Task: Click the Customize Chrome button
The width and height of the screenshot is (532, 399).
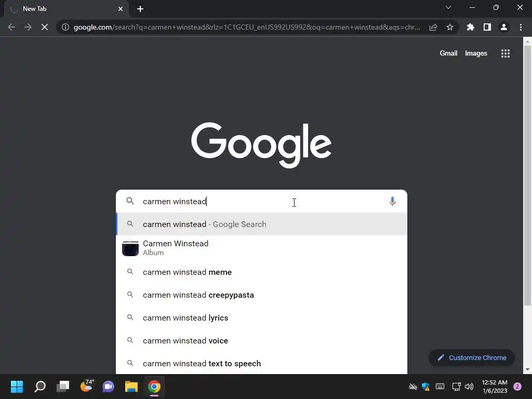Action: (472, 357)
